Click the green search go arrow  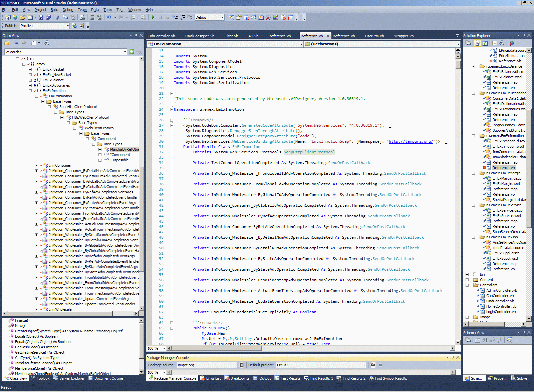tap(132, 52)
